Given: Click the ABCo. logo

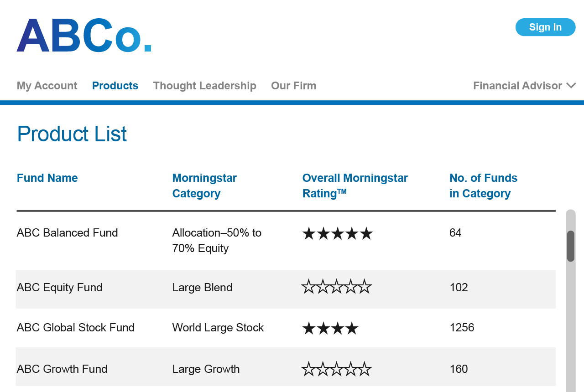Looking at the screenshot, I should [x=84, y=35].
